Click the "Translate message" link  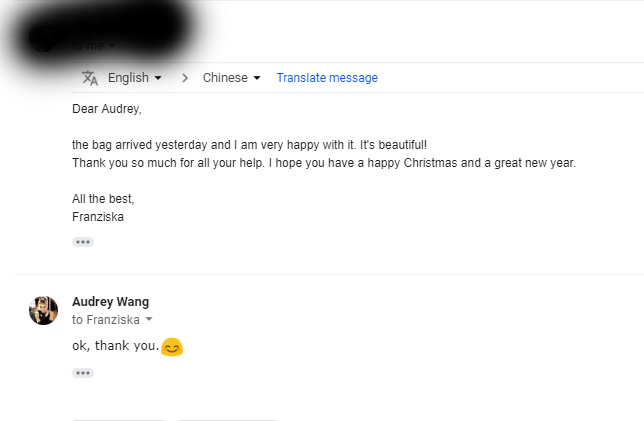point(327,78)
